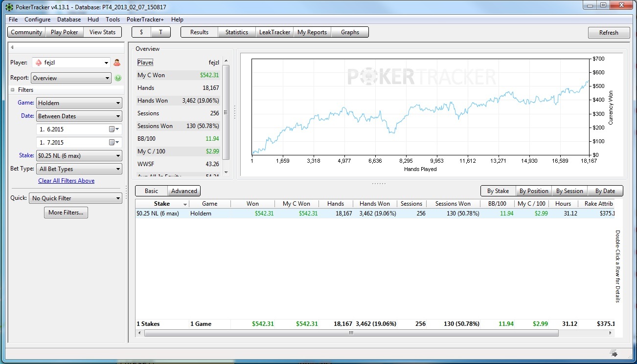Open the Help menu

coord(177,20)
